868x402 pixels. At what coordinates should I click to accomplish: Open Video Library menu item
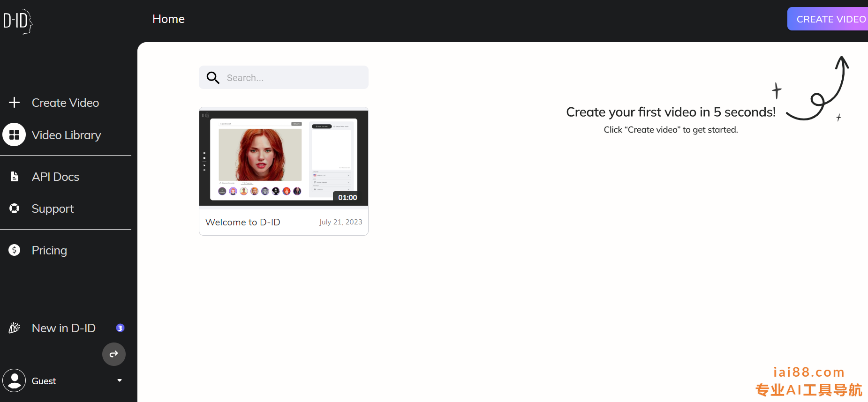(66, 134)
